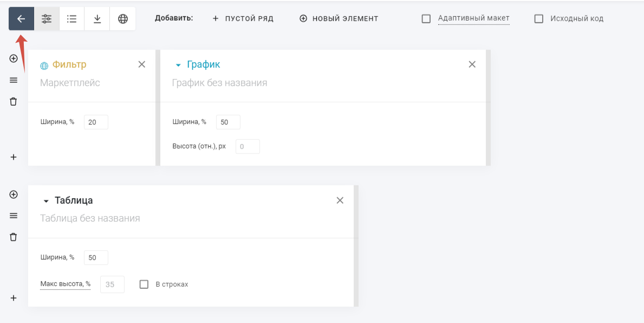
Task: Delete the first row with trash icon
Action: pyautogui.click(x=14, y=101)
